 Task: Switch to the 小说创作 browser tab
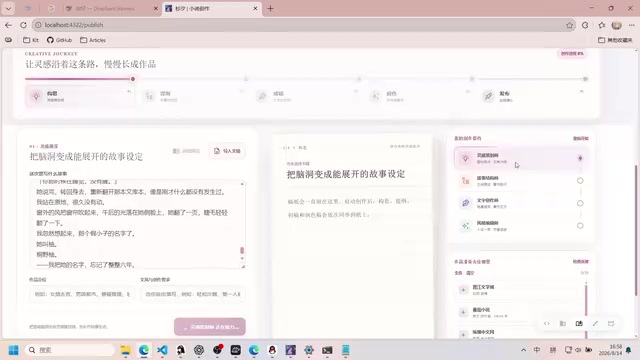click(x=212, y=9)
